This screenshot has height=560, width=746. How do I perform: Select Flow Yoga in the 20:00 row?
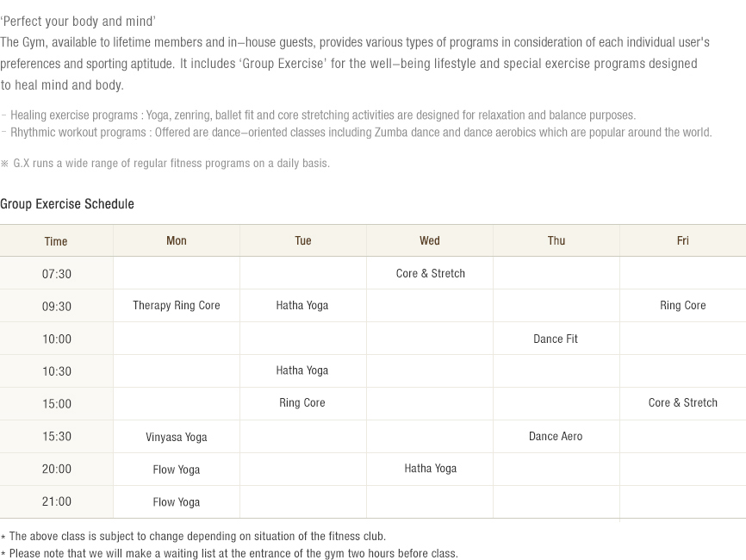pos(177,470)
